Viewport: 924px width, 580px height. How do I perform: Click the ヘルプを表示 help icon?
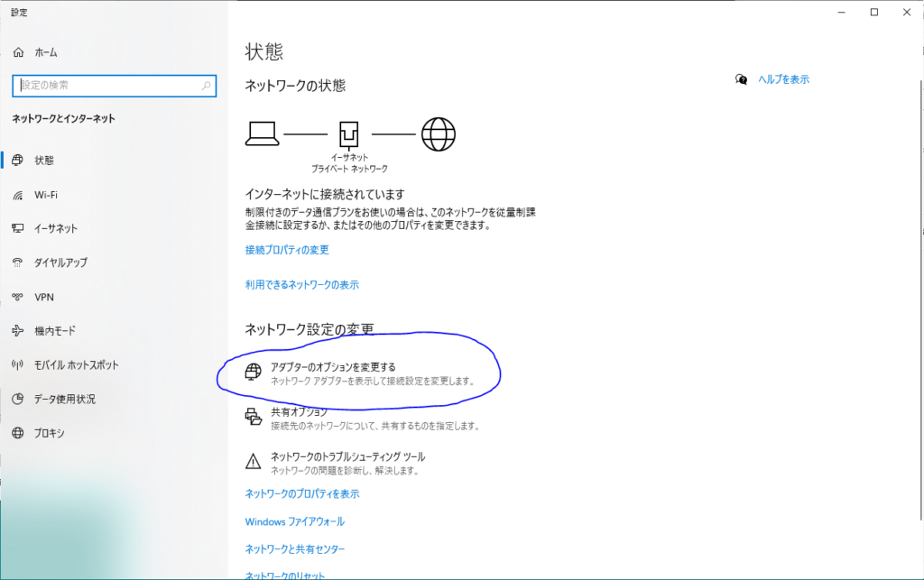(742, 79)
